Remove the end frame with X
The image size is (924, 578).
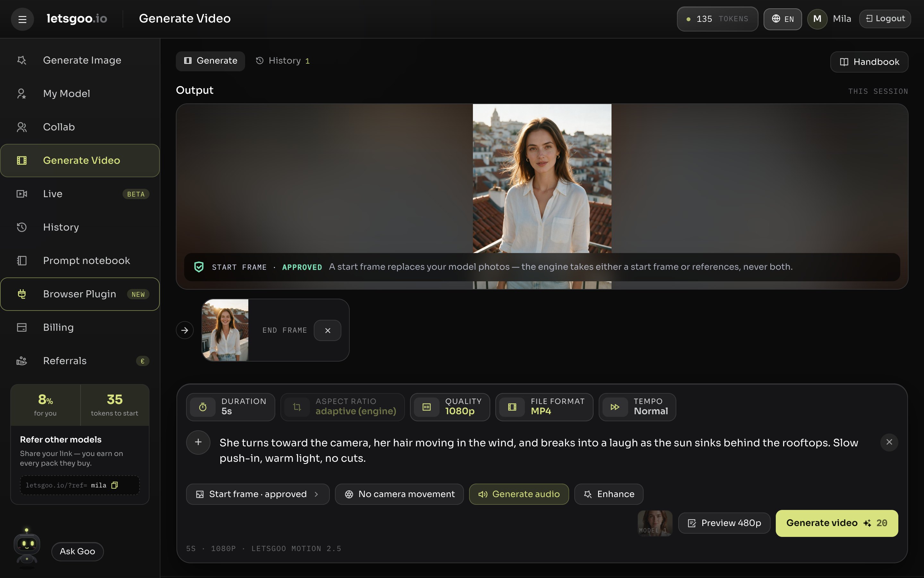click(328, 331)
